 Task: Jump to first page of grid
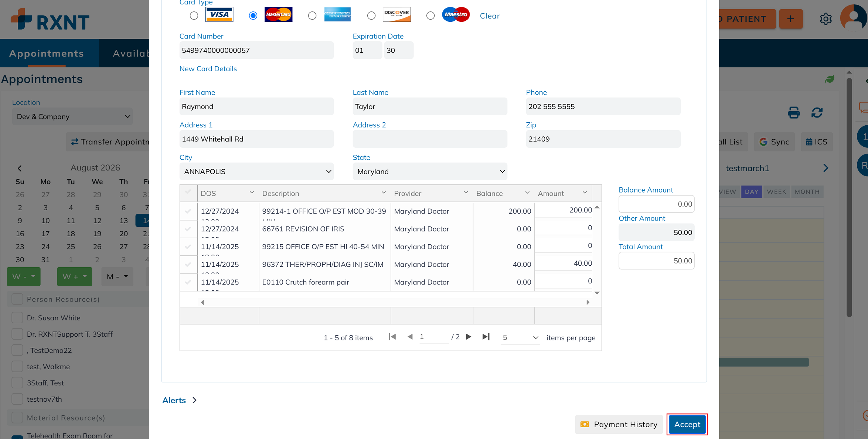click(392, 337)
